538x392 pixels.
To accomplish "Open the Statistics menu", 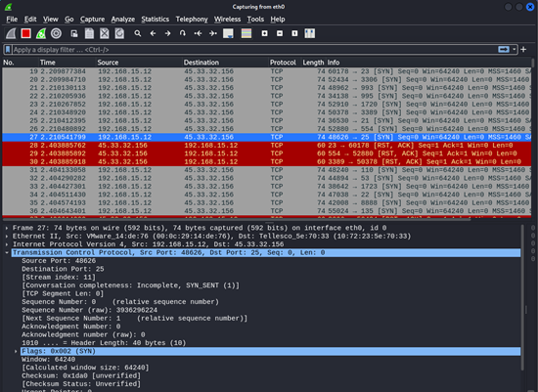I will (x=156, y=20).
